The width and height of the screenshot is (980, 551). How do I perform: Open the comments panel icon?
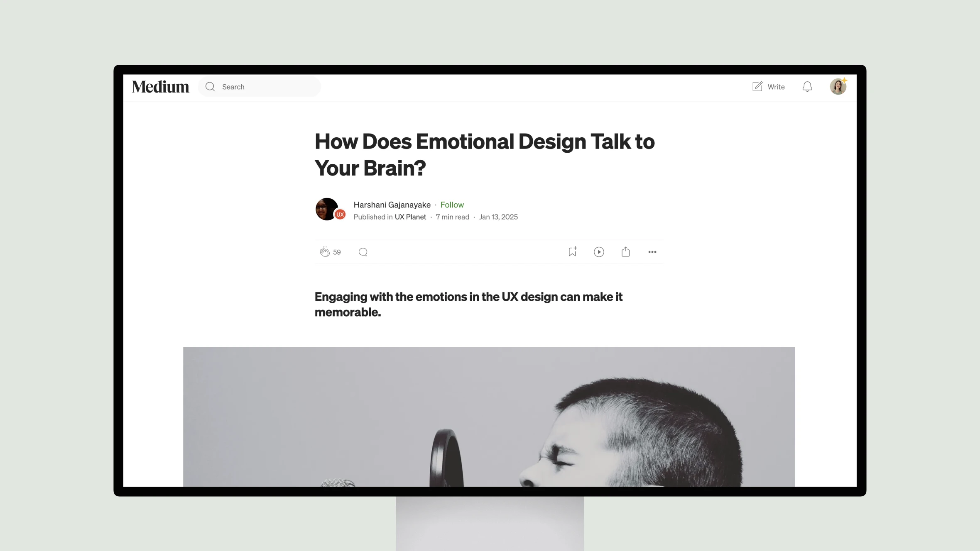363,251
